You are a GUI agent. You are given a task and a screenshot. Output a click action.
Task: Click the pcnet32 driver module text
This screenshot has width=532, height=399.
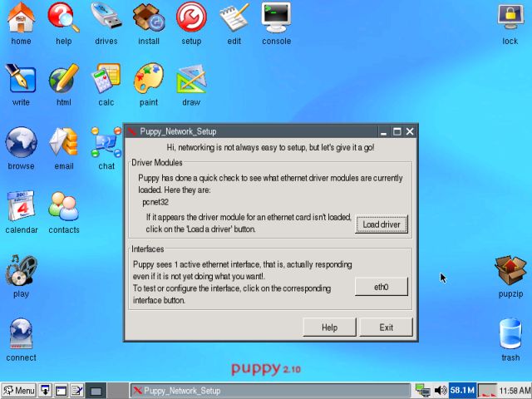tap(155, 202)
